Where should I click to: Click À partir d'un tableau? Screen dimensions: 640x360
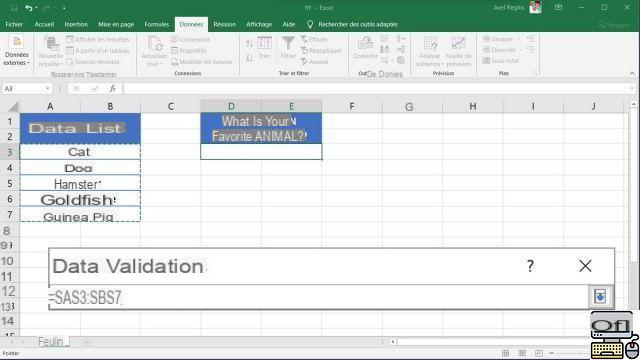(98, 51)
